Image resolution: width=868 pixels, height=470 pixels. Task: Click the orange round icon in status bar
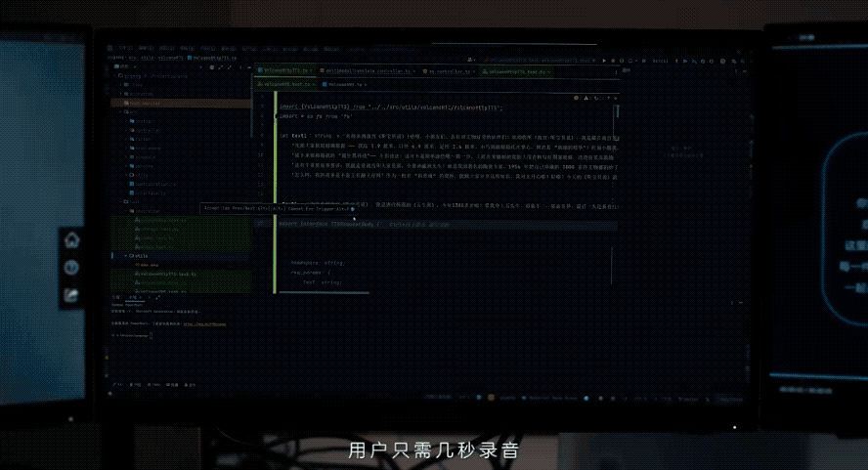(491, 398)
